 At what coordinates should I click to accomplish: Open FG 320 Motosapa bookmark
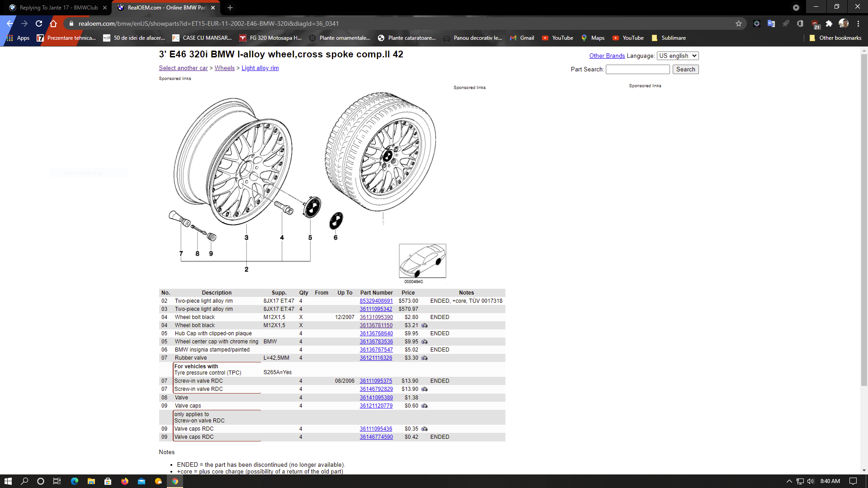[270, 38]
